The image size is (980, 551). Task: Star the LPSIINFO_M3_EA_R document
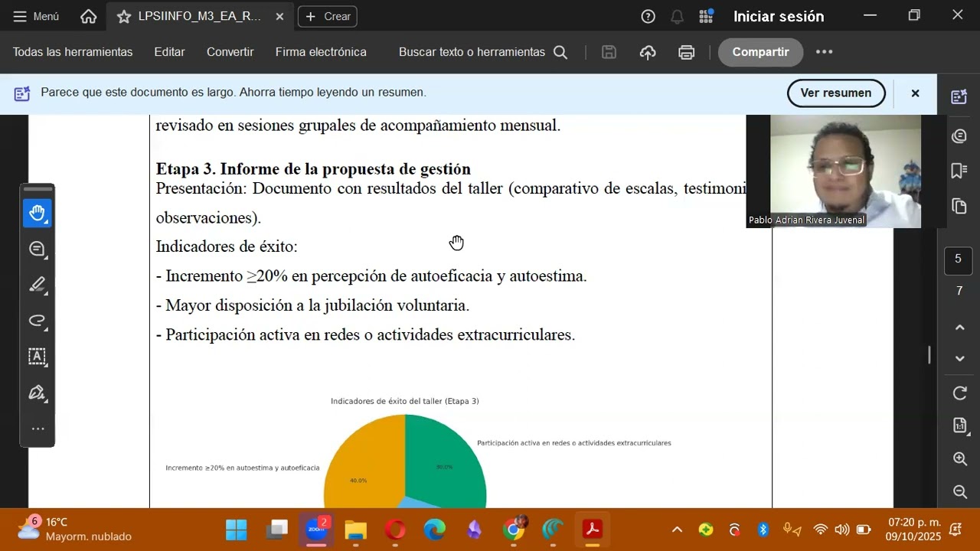pyautogui.click(x=124, y=16)
